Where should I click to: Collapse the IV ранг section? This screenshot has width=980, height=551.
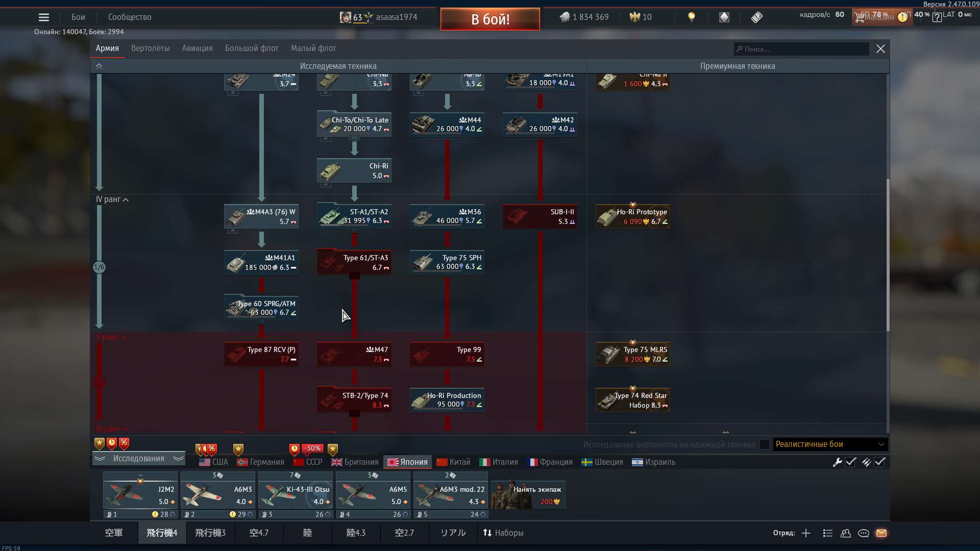point(112,199)
